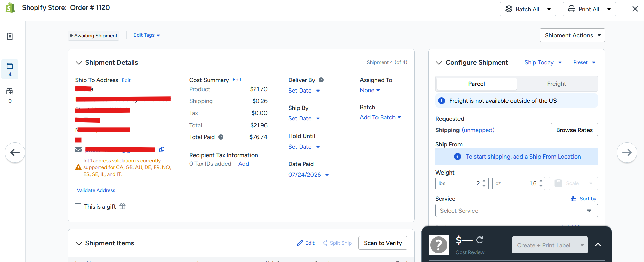Click the Browse Rates button

click(x=574, y=130)
